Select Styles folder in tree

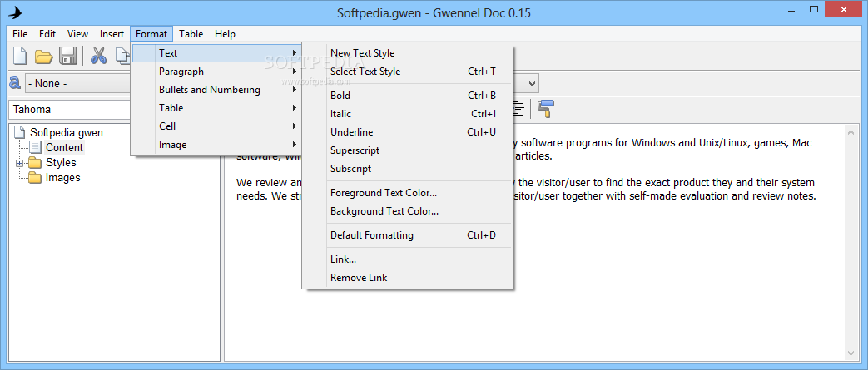pyautogui.click(x=61, y=163)
